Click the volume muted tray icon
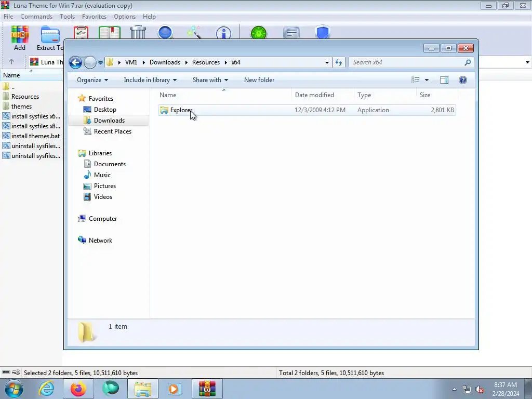Screen dimensions: 532x399 [x=480, y=390]
